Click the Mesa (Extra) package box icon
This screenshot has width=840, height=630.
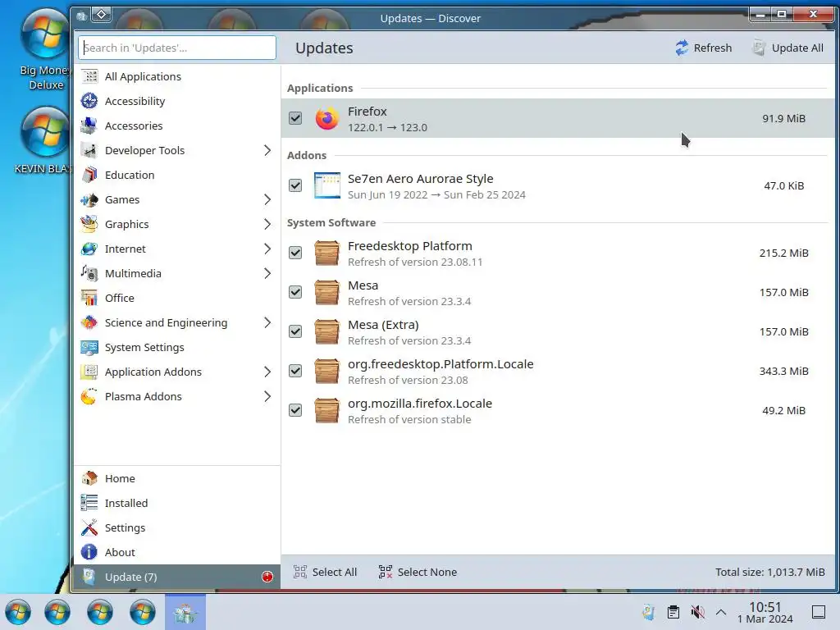326,331
